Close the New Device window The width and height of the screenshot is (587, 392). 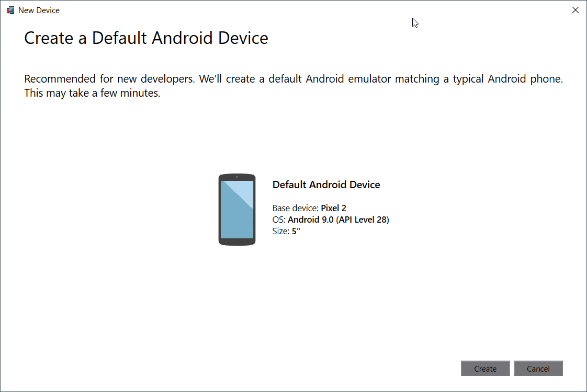575,10
